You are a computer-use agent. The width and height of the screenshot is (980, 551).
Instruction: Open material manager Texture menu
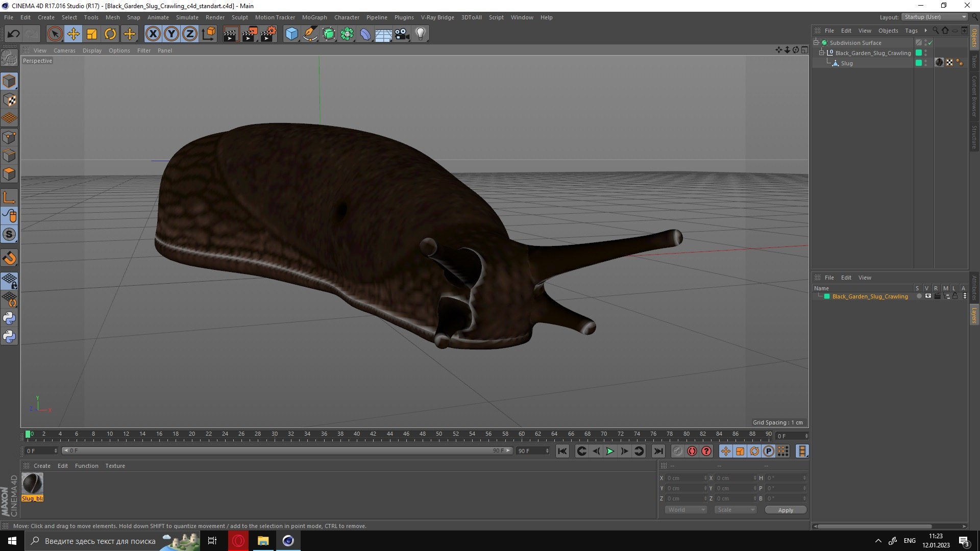(115, 466)
